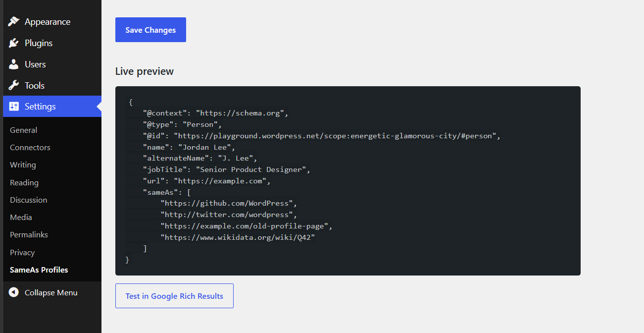
Task: Click the twitter.com/wordpress URL line
Action: pyautogui.click(x=229, y=215)
